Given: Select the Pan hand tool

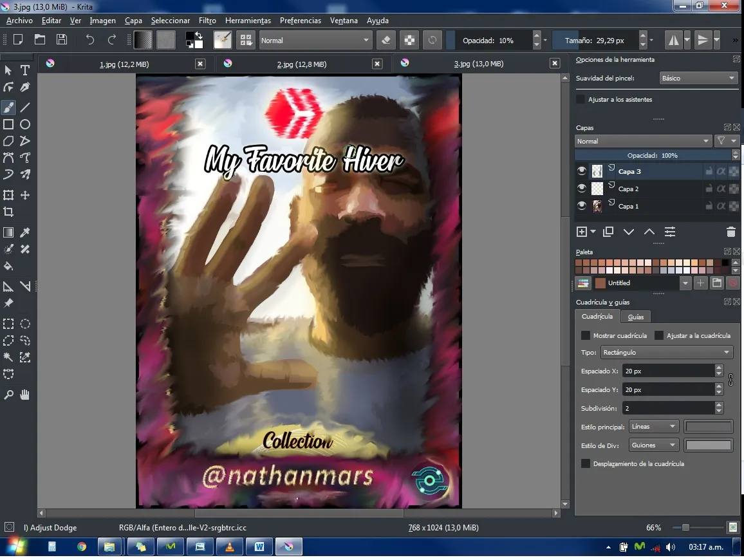Looking at the screenshot, I should coord(25,395).
